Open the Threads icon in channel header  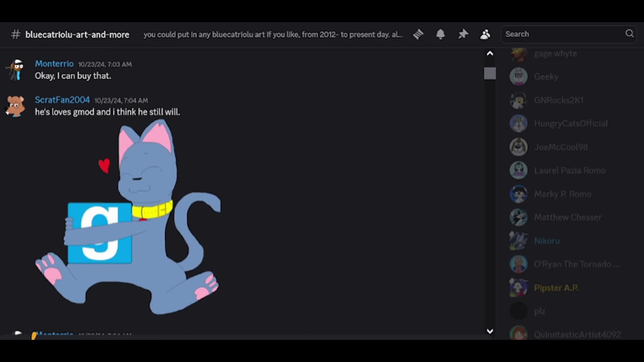click(418, 34)
